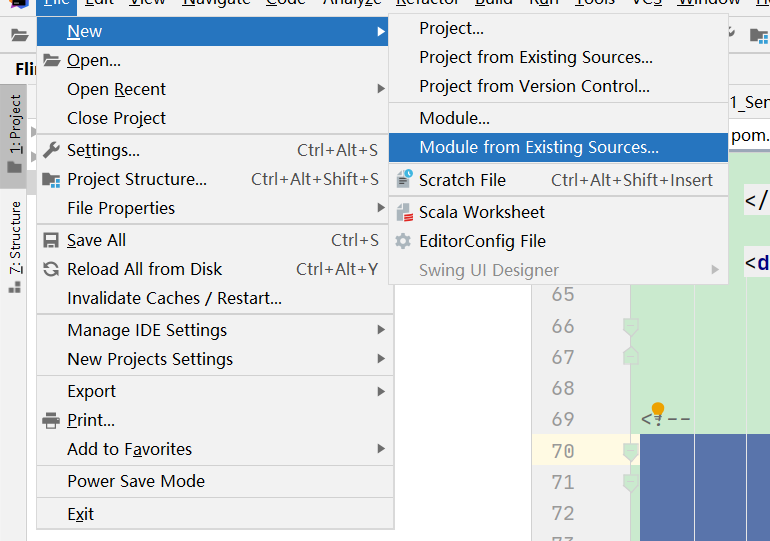Click the Save All floppy disk icon
Viewport: 770px width, 541px height.
click(x=52, y=240)
